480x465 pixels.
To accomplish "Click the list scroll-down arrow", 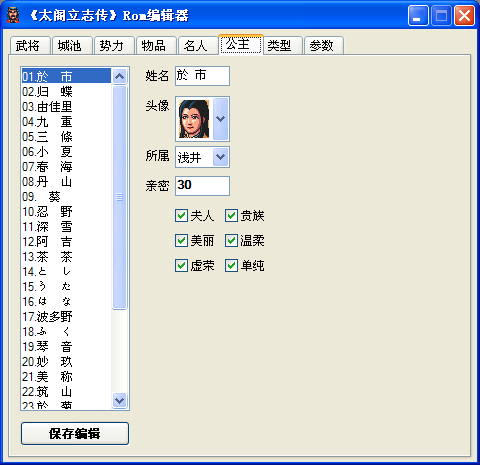I will click(119, 400).
